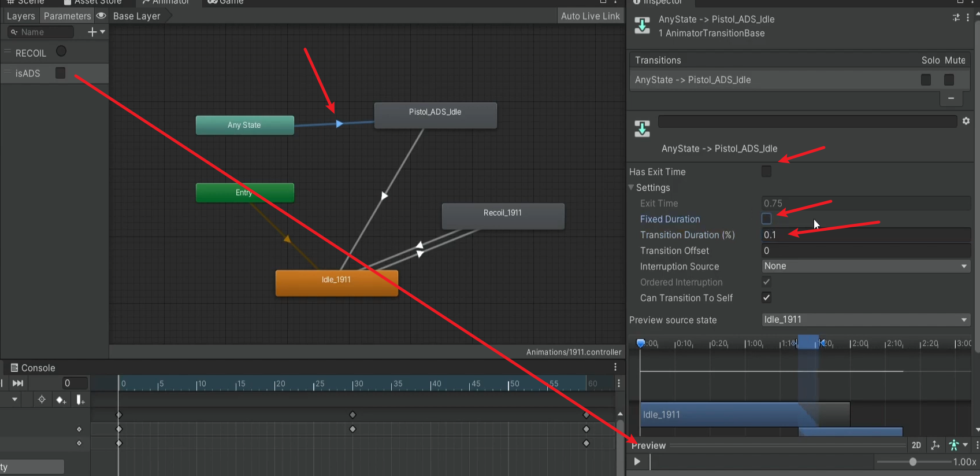Search parameters by name field
Image resolution: width=980 pixels, height=476 pixels.
pyautogui.click(x=40, y=32)
